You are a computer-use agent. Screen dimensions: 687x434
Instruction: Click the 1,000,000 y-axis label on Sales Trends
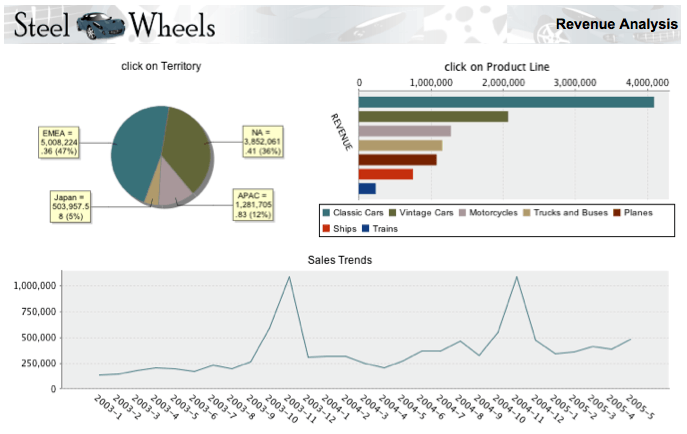pyautogui.click(x=35, y=286)
